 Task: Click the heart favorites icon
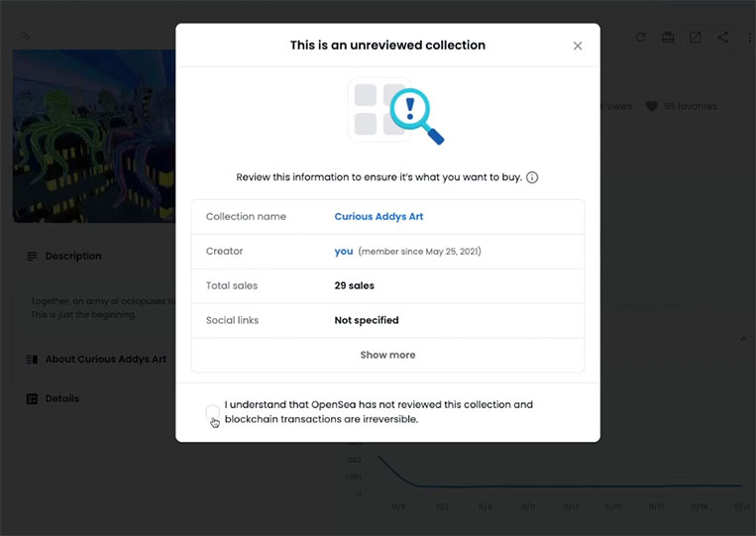[x=651, y=106]
